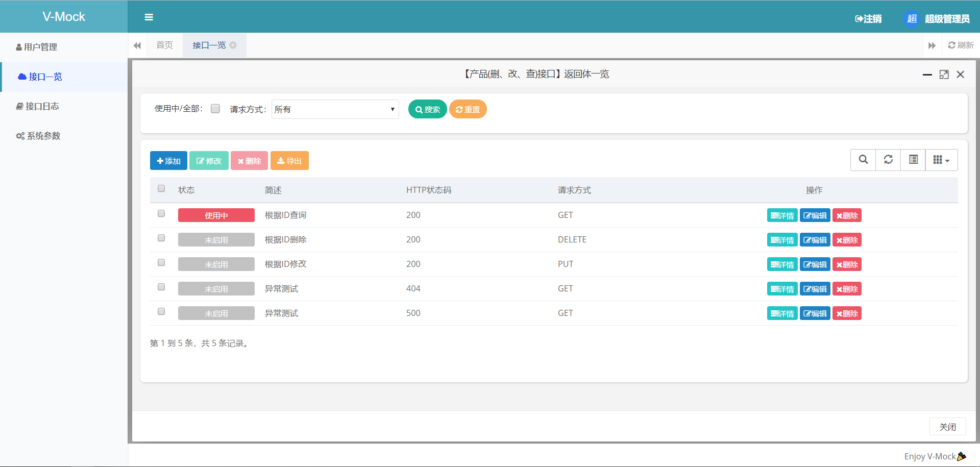Click the 注销 logout button
Image resolution: width=980 pixels, height=467 pixels.
(x=868, y=19)
